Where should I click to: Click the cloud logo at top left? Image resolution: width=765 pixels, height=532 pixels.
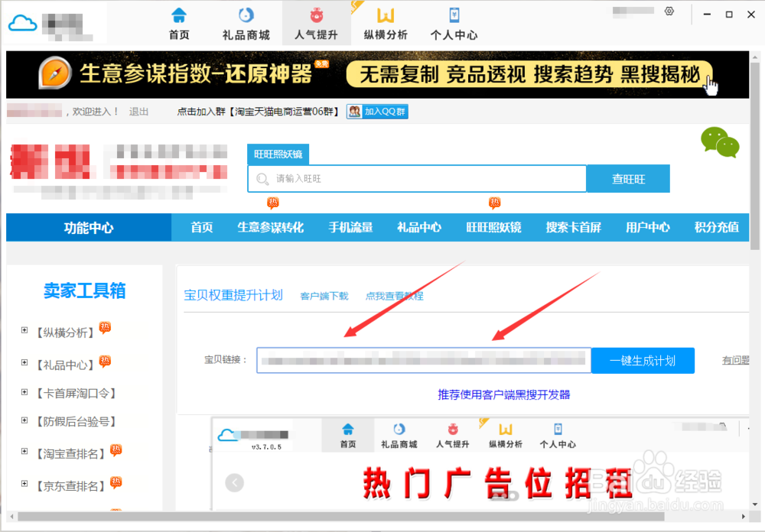tap(22, 23)
